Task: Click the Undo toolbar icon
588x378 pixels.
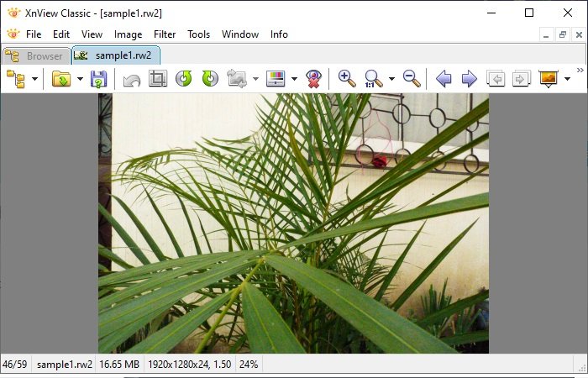Action: (132, 80)
